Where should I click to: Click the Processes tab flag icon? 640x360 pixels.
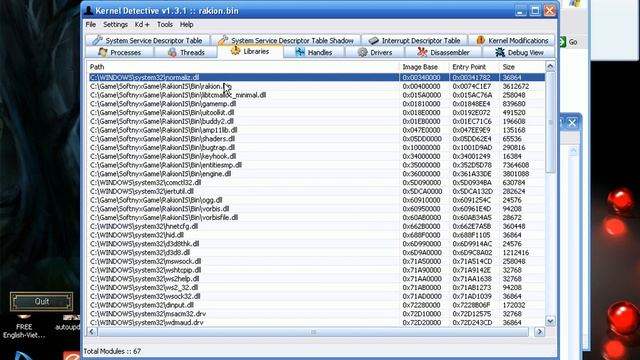[103, 52]
